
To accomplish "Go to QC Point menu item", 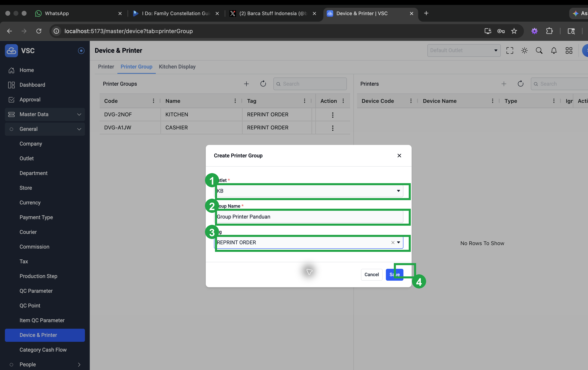I will 30,305.
